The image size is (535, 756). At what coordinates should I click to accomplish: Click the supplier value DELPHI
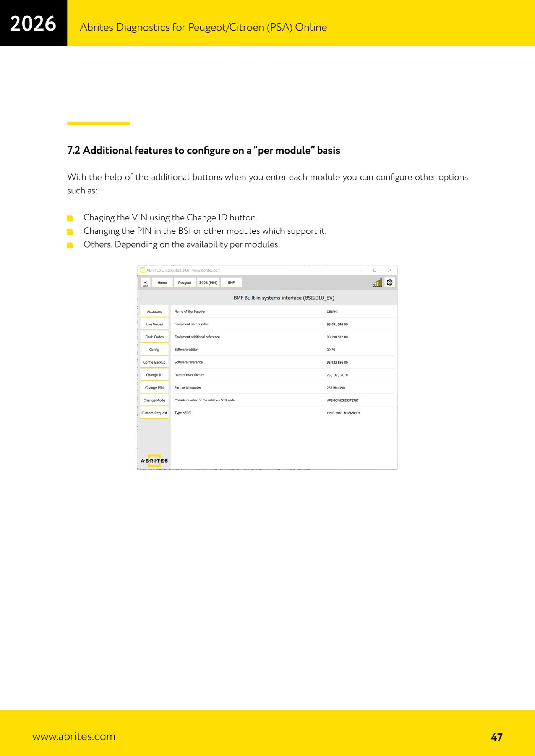tap(332, 312)
